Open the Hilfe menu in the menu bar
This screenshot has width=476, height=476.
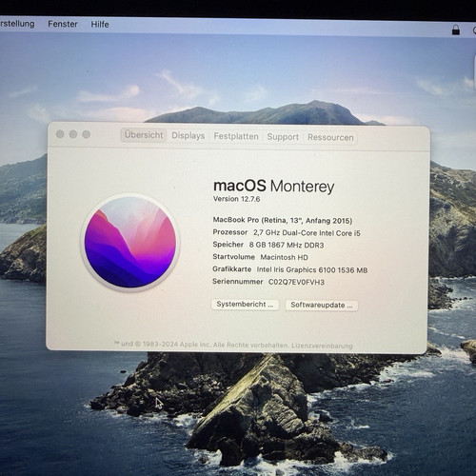point(100,25)
